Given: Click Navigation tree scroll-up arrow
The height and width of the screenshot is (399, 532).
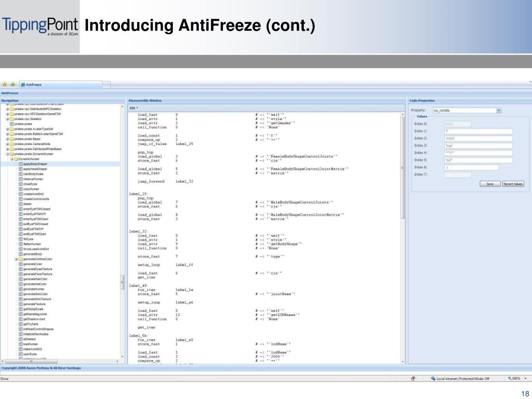Looking at the screenshot, I should pos(123,107).
